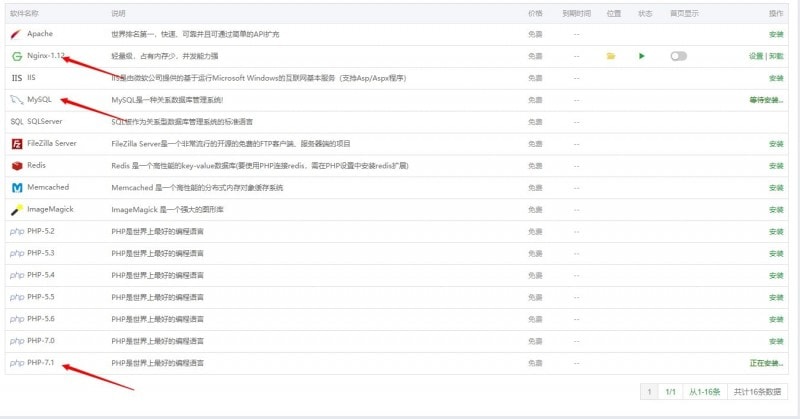Install Apache using its 安装 link
The height and width of the screenshot is (419, 800).
776,34
